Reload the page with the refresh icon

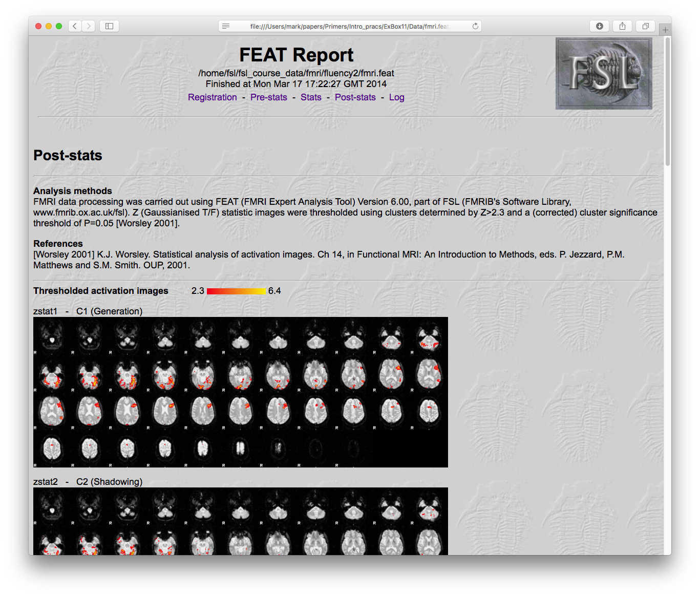475,26
